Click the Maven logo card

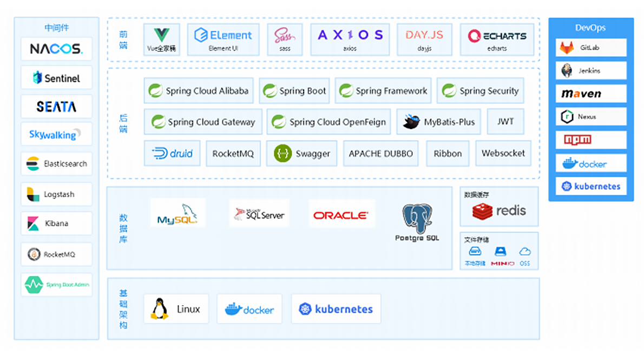click(x=591, y=94)
